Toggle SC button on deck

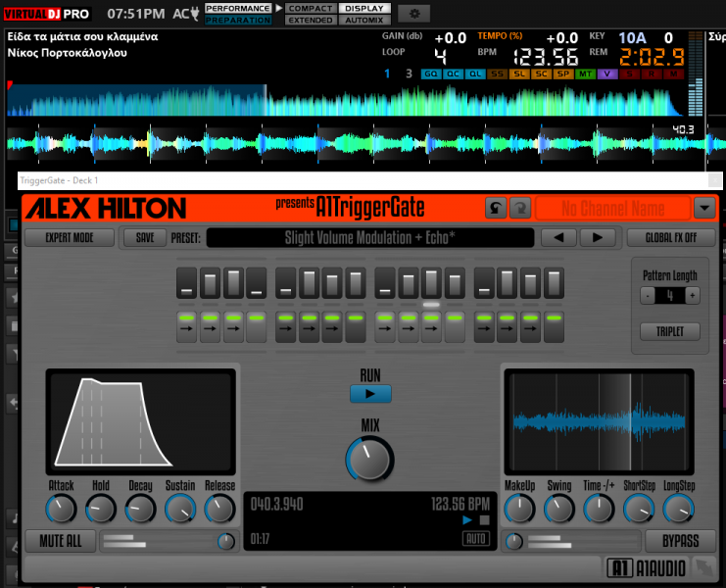(541, 73)
